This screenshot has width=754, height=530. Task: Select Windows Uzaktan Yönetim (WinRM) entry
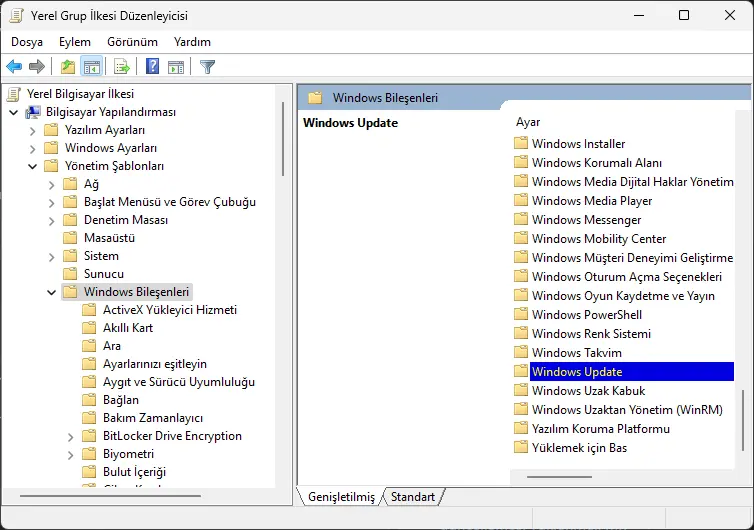point(627,409)
